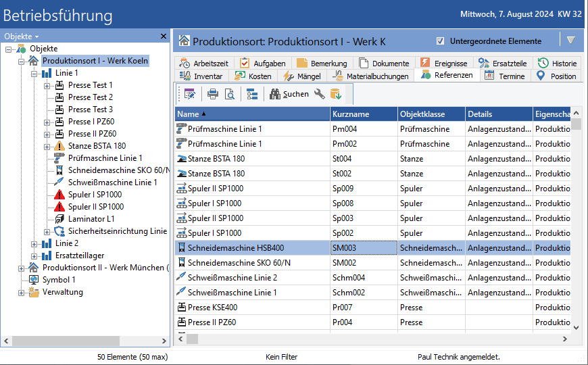588x365 pixels.
Task: Collapse Produktionsort I - Werk Koeln node
Action: click(x=21, y=61)
